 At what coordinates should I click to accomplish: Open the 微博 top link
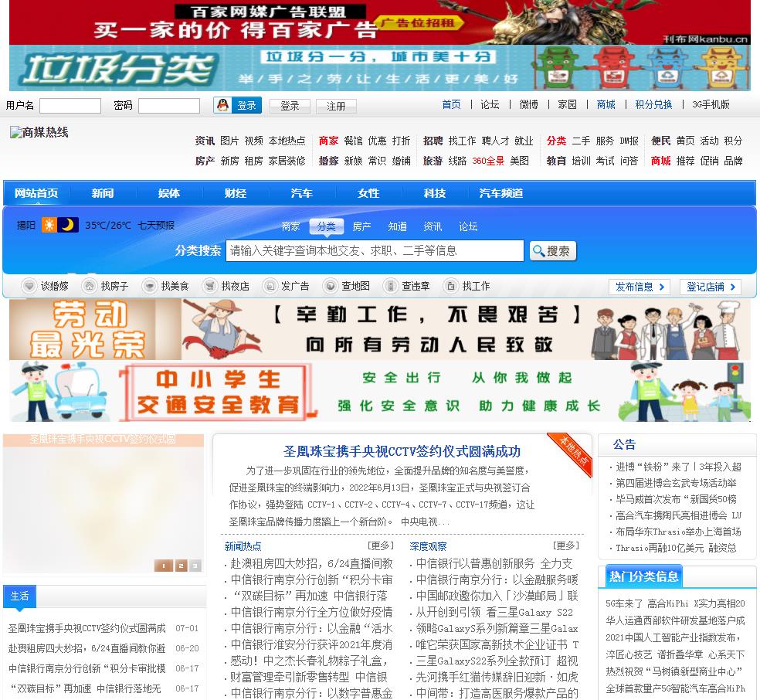click(x=529, y=104)
